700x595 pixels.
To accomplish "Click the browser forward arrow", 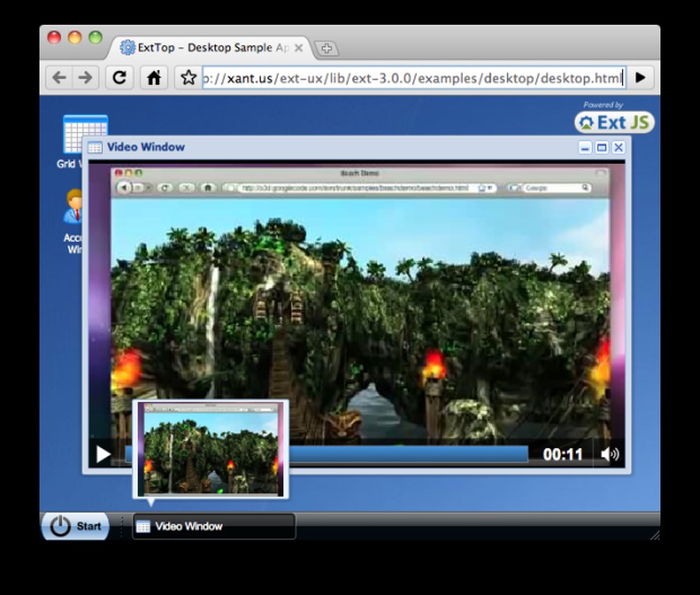I will [x=85, y=78].
